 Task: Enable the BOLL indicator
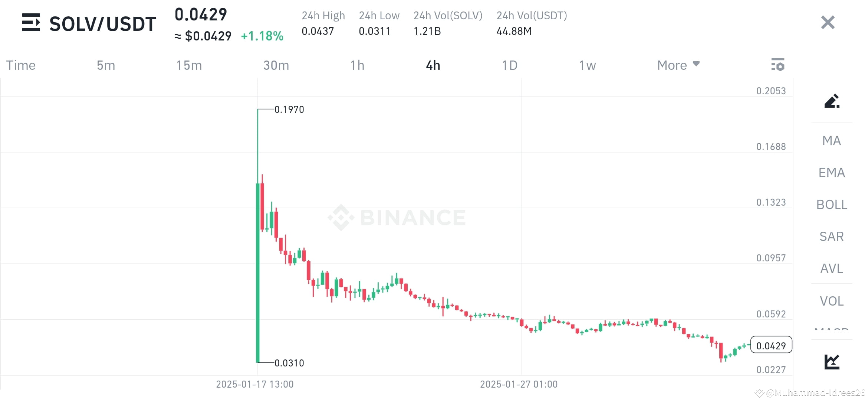(x=831, y=205)
